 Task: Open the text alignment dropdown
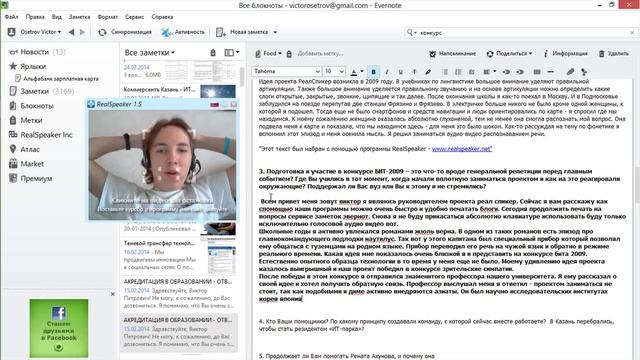[x=489, y=72]
